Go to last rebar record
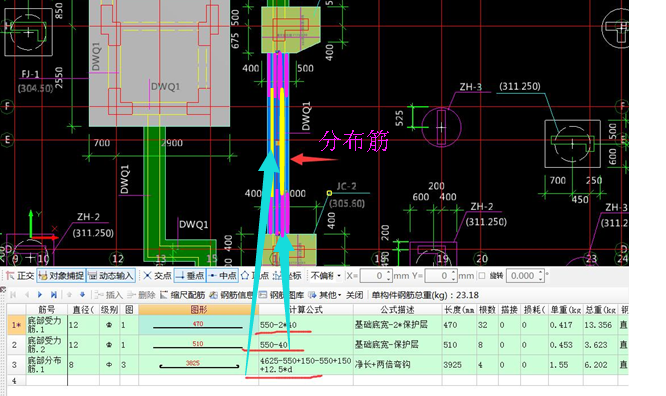666x396 pixels. 54,294
